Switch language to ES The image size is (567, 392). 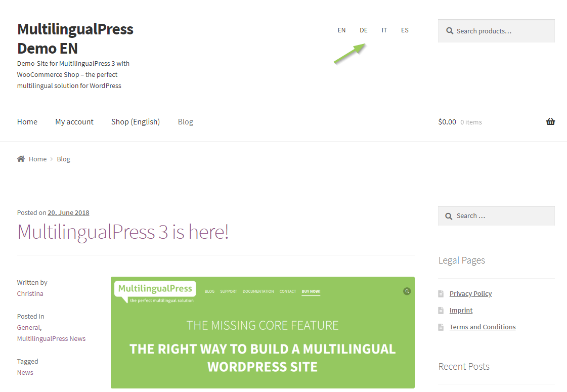point(405,30)
